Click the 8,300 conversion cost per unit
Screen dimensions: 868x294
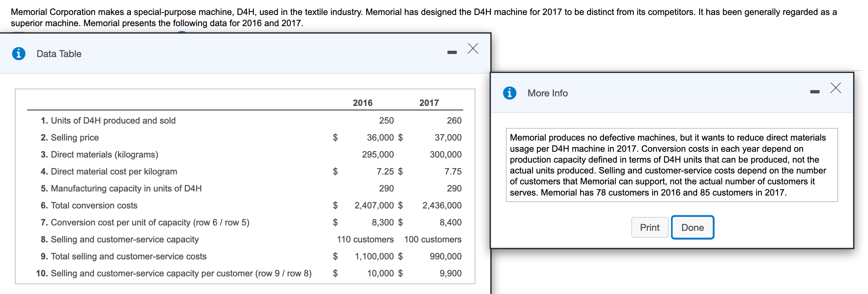tap(383, 222)
